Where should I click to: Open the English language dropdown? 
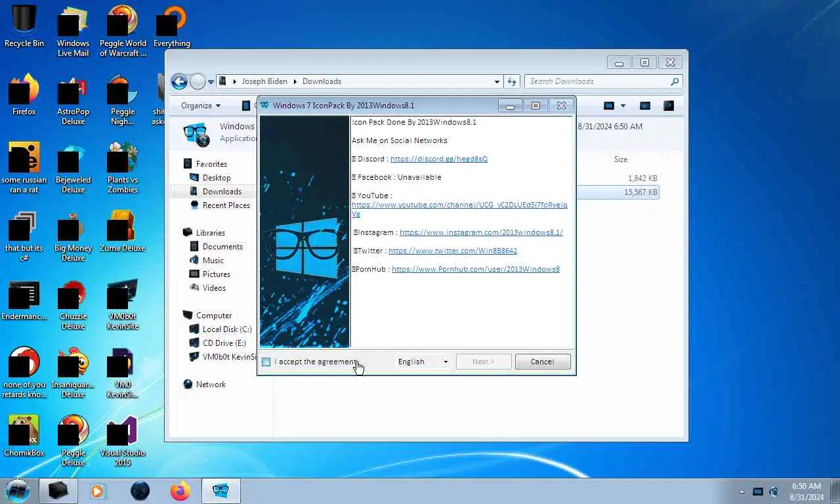pyautogui.click(x=423, y=362)
